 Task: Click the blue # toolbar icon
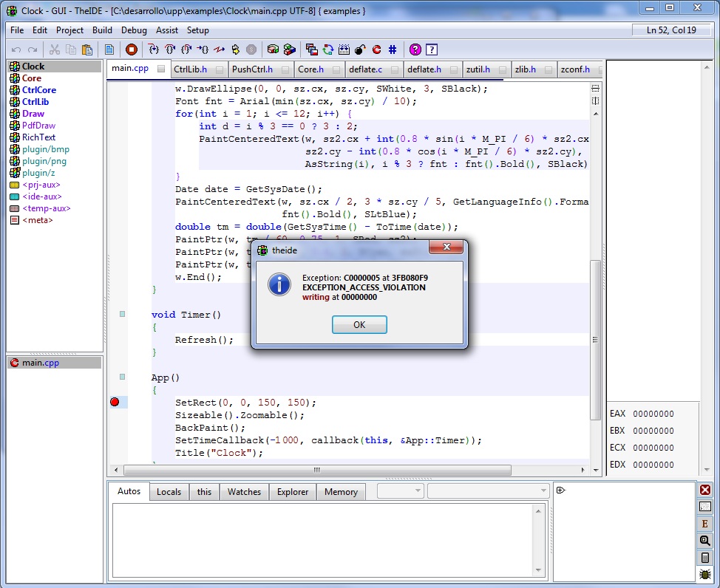pyautogui.click(x=393, y=49)
